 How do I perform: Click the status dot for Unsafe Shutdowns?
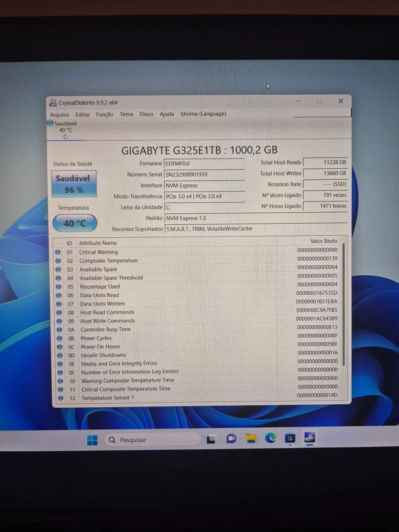pyautogui.click(x=60, y=355)
